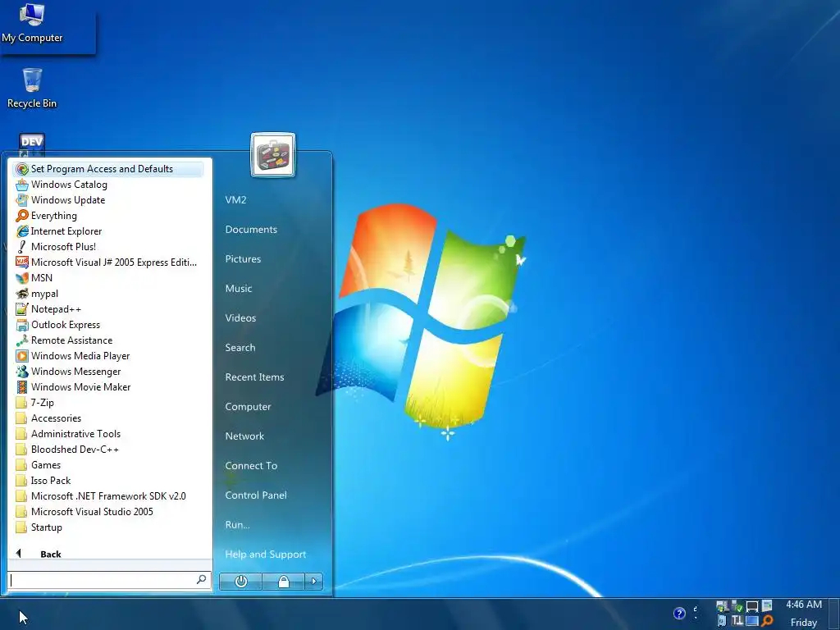Click the blue monitor tray icon
This screenshot has height=630, width=840.
[752, 621]
